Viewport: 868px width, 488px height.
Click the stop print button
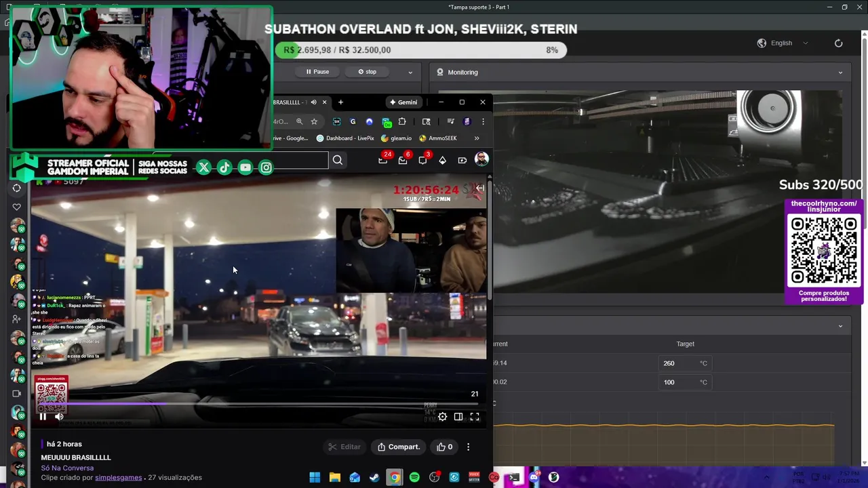coord(367,72)
